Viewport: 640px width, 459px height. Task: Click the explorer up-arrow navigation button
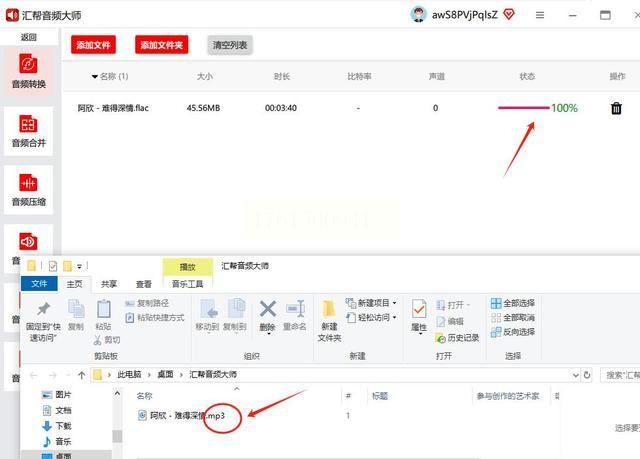(82, 375)
